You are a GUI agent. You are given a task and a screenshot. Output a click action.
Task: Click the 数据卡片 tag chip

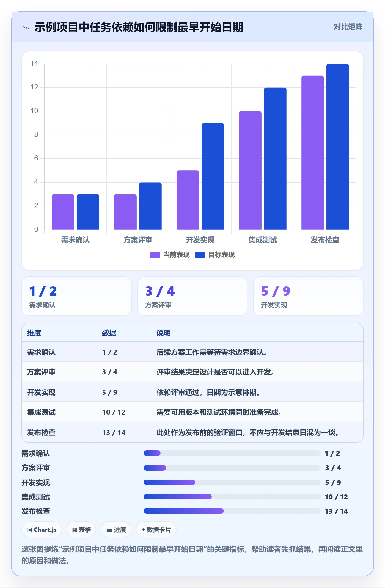click(156, 530)
